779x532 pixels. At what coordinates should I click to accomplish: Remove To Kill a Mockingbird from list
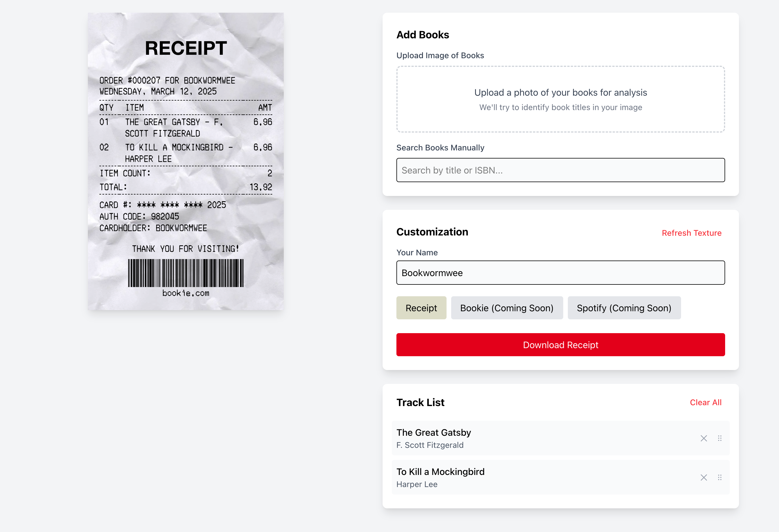[x=703, y=477]
